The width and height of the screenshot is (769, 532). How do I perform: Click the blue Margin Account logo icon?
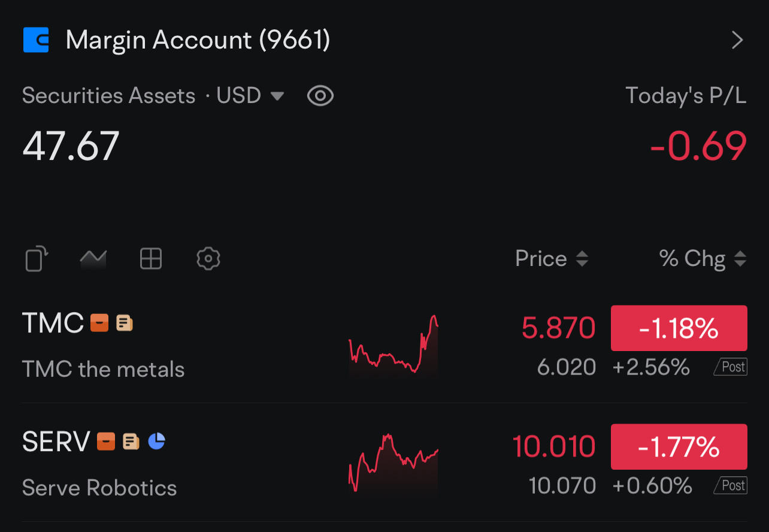coord(36,40)
